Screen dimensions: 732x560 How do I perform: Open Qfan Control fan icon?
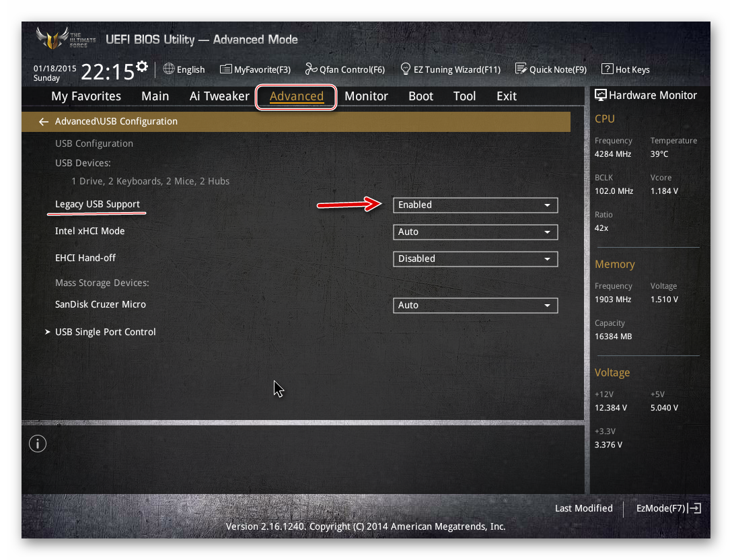[311, 69]
